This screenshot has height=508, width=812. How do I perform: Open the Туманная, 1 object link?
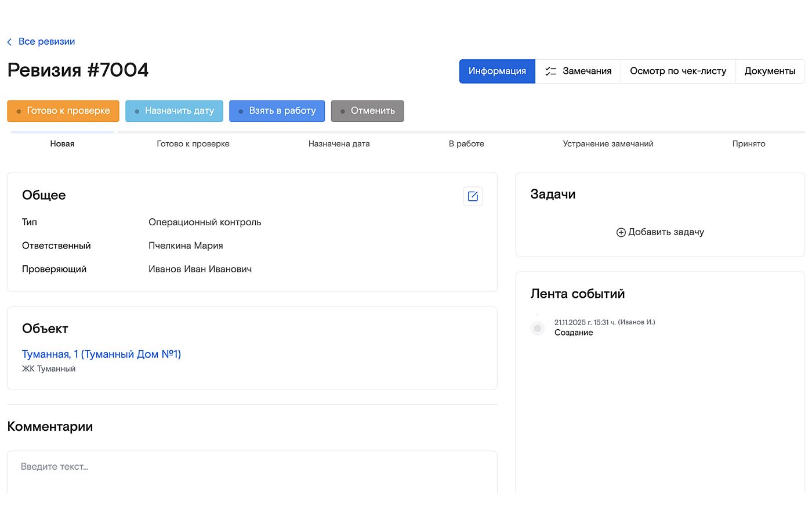101,354
